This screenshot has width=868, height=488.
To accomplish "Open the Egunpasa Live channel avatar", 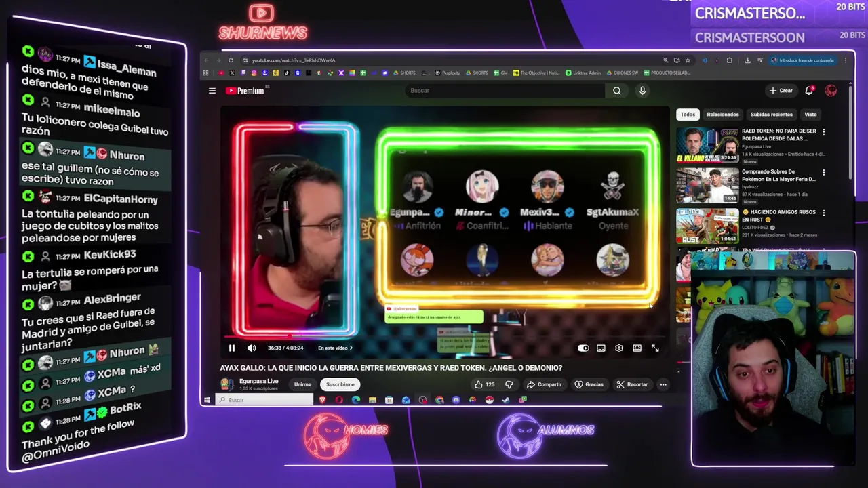I will point(227,384).
